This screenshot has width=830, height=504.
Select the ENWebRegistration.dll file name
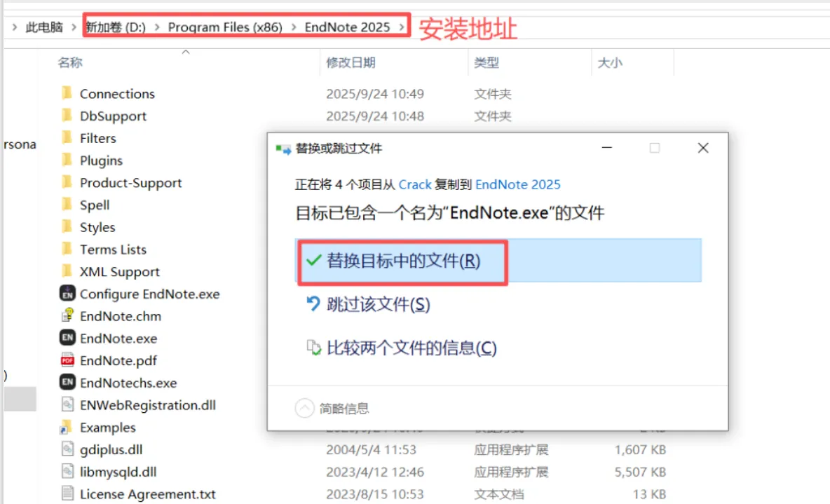[148, 405]
